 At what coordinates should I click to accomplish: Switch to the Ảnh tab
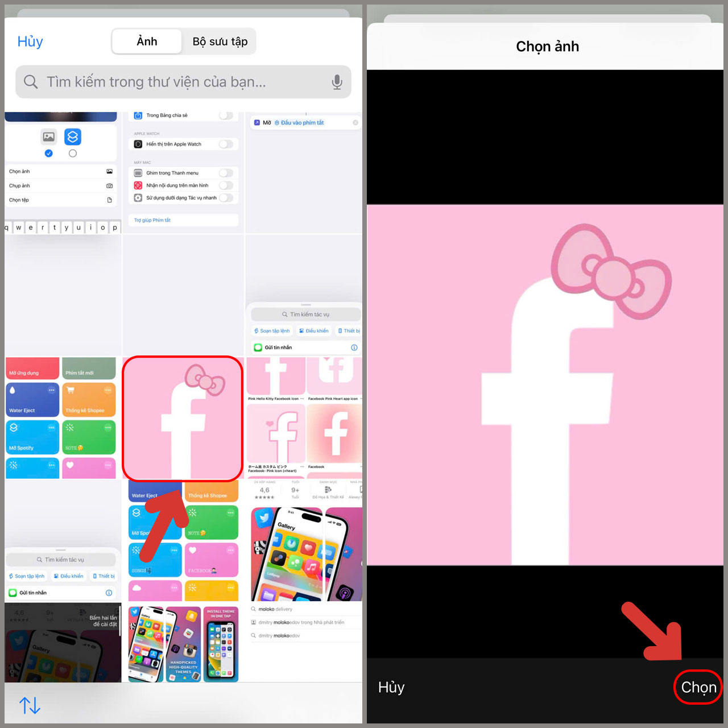click(x=147, y=42)
